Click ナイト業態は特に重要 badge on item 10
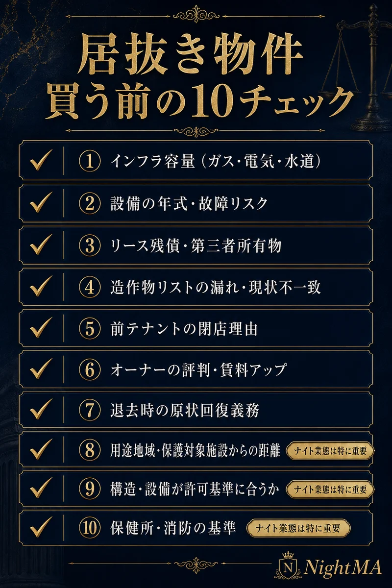 coord(299,528)
